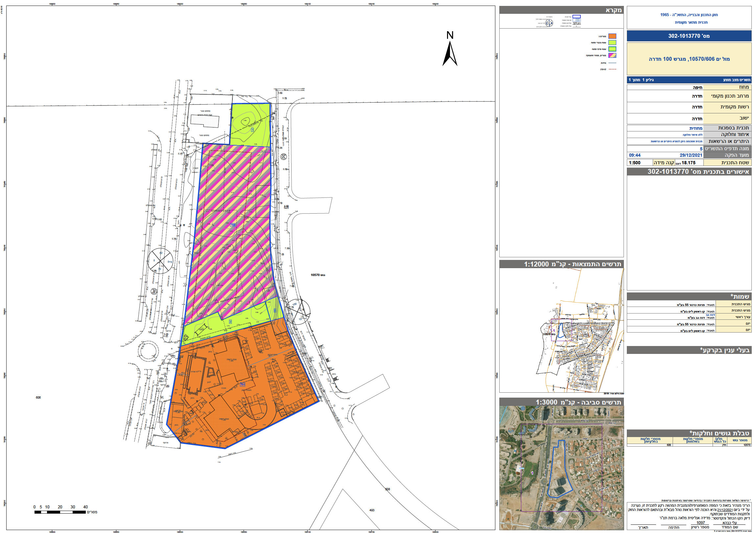Click the black-and-white scale bar in meters
Image resolution: width=756 pixels, height=533 pixels.
pyautogui.click(x=60, y=512)
